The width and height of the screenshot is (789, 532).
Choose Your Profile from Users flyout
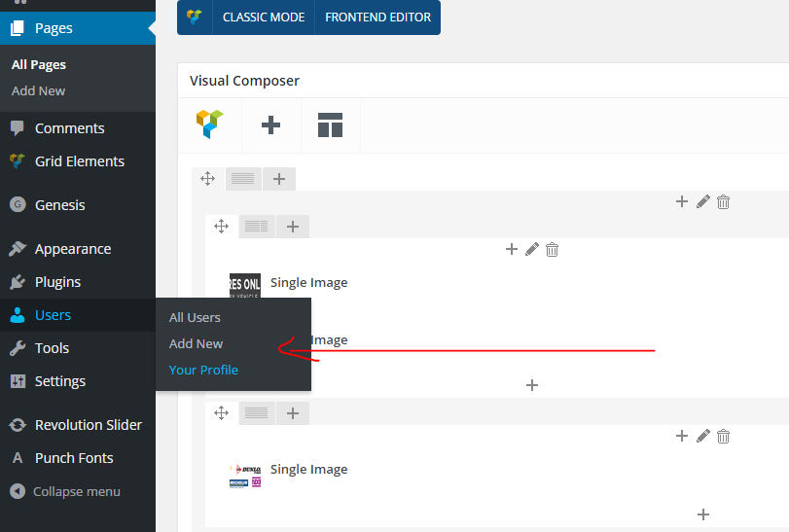click(203, 371)
